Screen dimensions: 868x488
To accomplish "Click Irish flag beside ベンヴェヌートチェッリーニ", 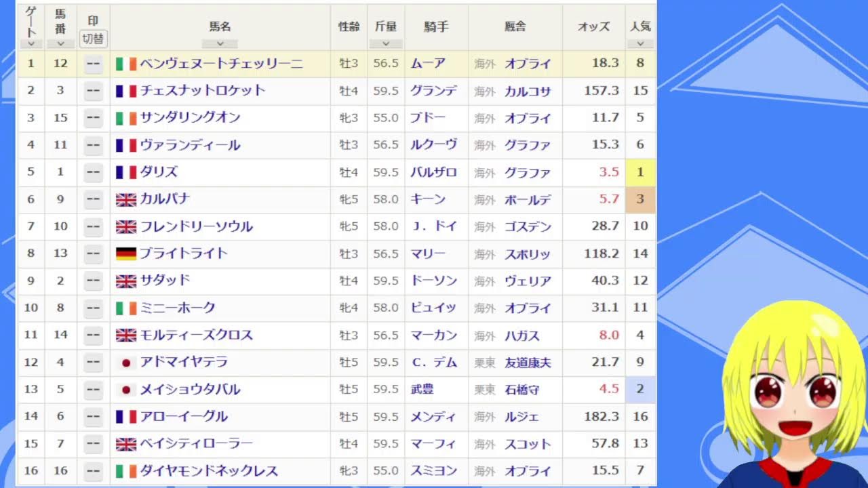I will tap(126, 64).
